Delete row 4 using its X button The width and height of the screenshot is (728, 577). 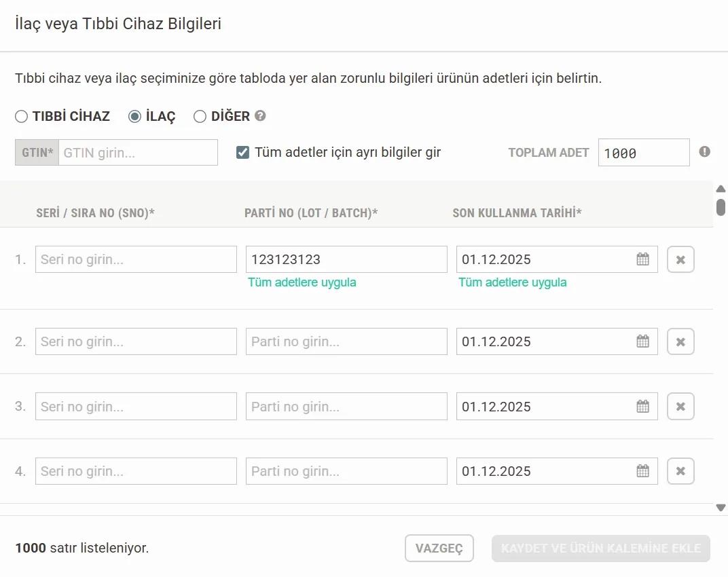point(680,471)
